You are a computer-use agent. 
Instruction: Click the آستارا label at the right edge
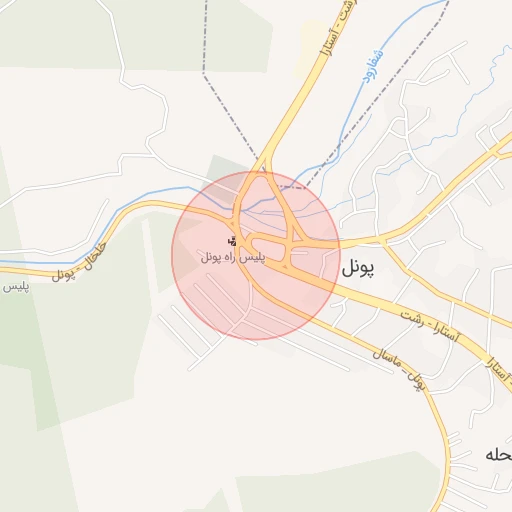[499, 371]
